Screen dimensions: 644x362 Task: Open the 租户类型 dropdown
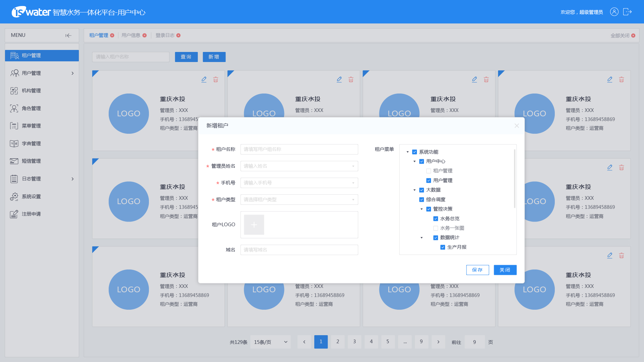click(299, 200)
